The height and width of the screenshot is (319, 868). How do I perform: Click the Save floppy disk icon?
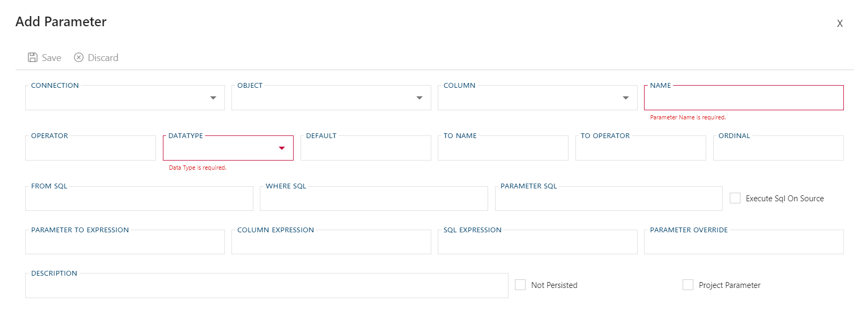pos(33,57)
